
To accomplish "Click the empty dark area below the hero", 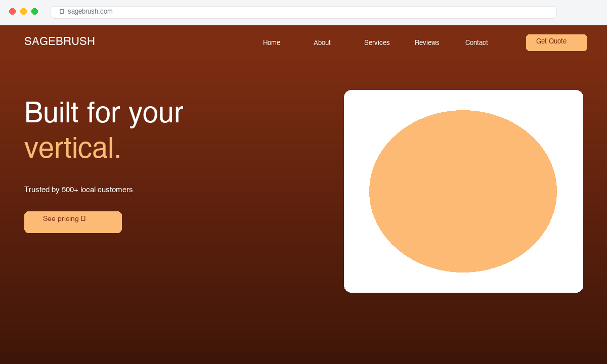I will click(x=303, y=329).
